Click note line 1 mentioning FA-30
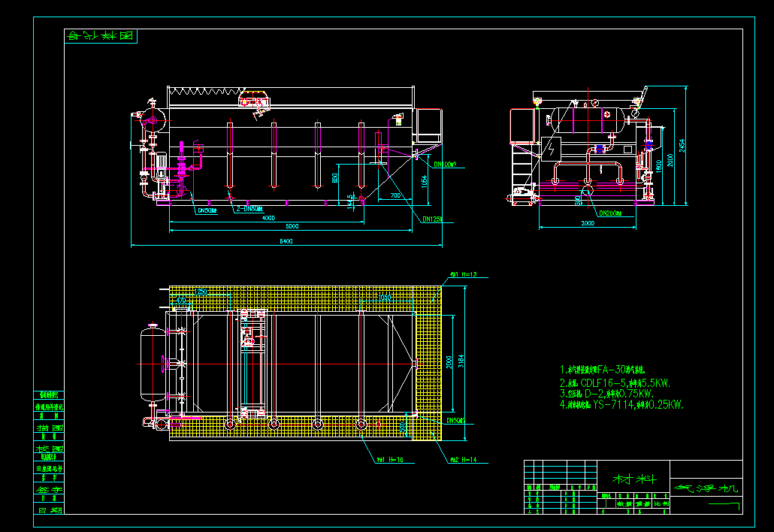This screenshot has width=774, height=532. click(x=602, y=370)
